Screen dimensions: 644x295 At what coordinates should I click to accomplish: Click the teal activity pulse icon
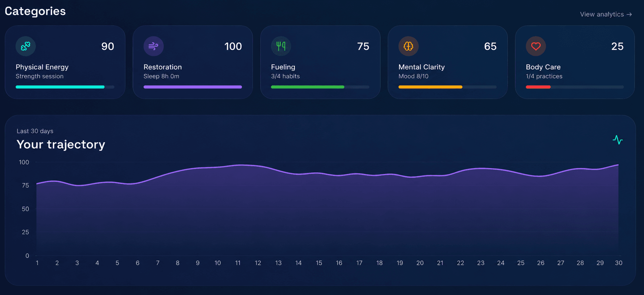618,140
